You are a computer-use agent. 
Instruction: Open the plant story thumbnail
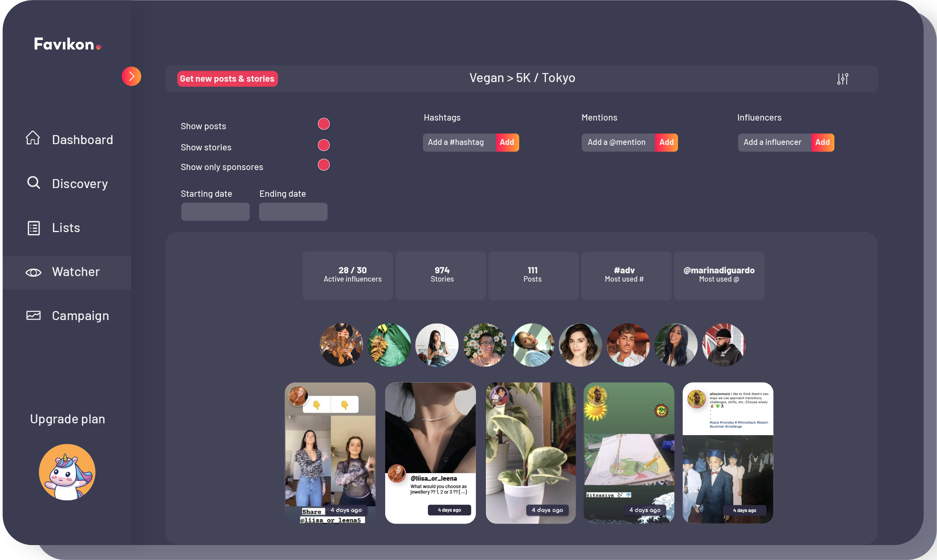tap(531, 453)
